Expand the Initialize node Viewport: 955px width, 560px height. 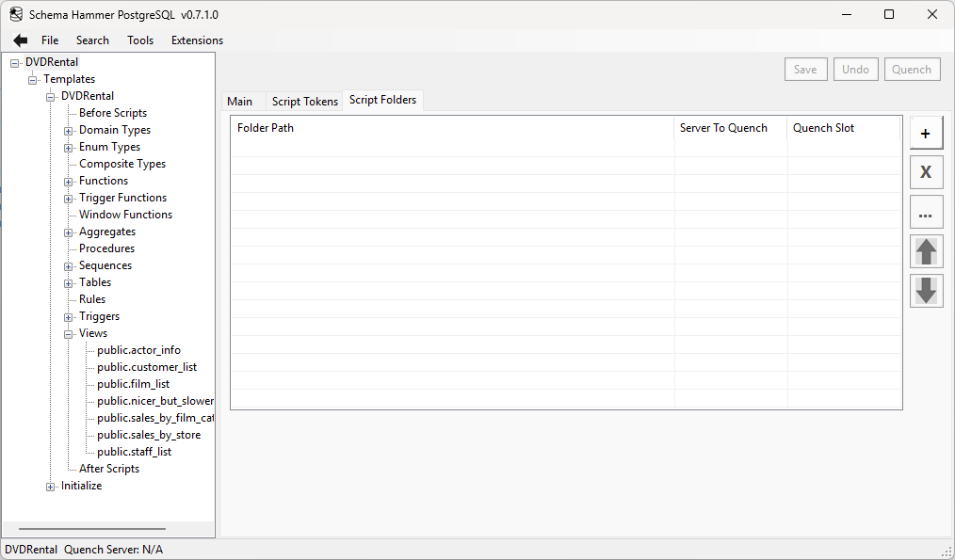50,486
